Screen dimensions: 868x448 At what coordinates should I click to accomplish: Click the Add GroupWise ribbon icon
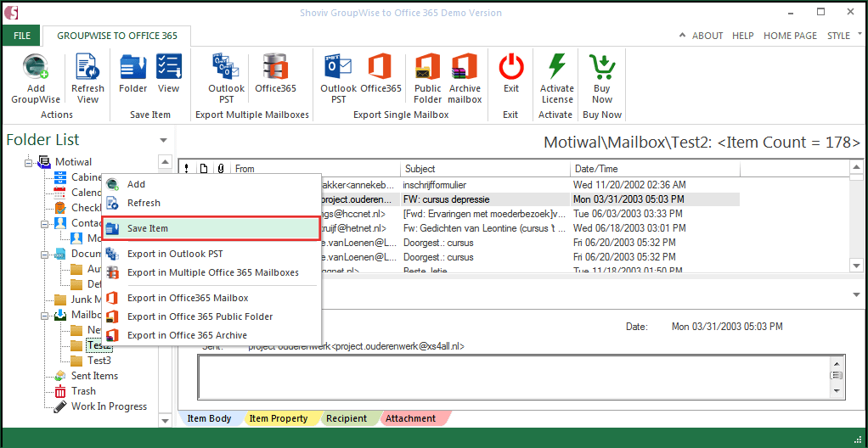36,68
